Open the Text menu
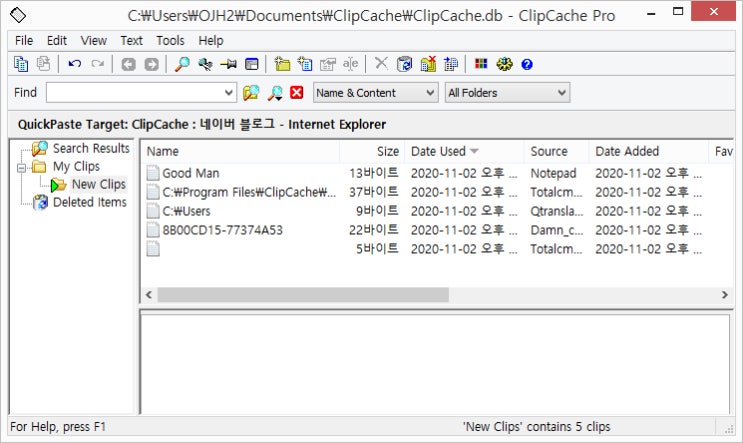This screenshot has width=743, height=443. (131, 41)
